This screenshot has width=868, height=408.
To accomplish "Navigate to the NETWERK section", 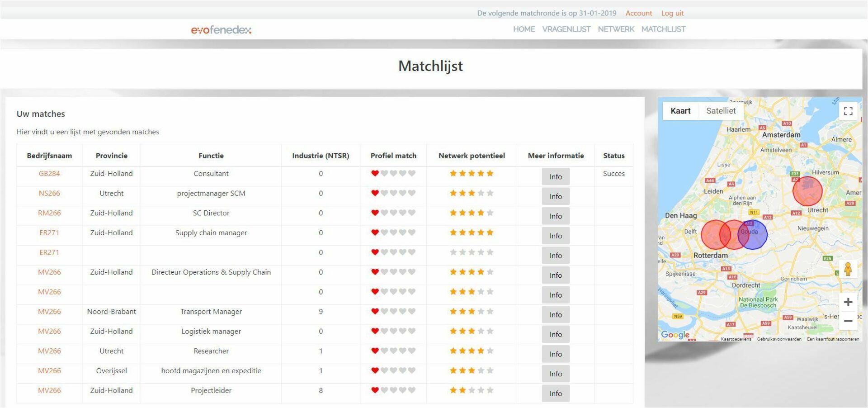I will pyautogui.click(x=616, y=29).
